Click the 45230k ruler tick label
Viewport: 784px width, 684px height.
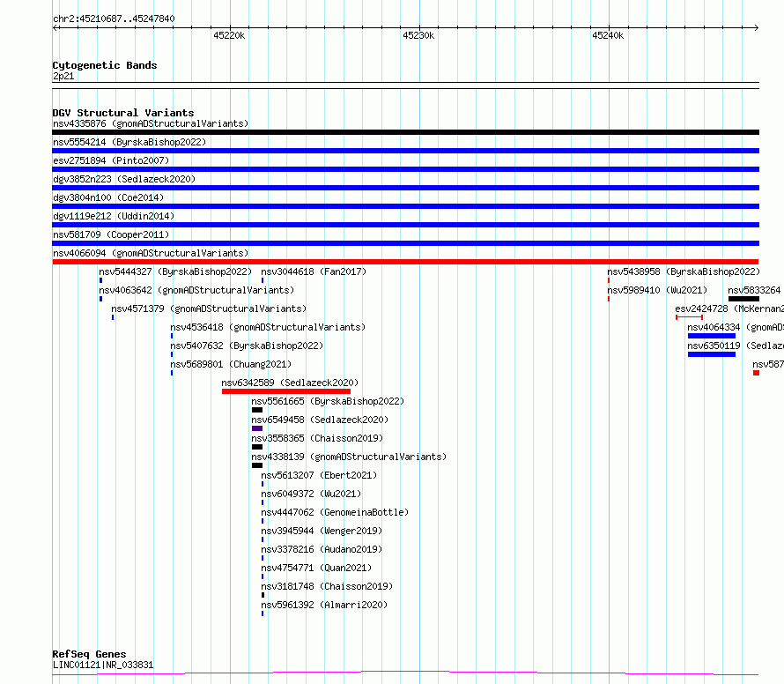[x=418, y=35]
